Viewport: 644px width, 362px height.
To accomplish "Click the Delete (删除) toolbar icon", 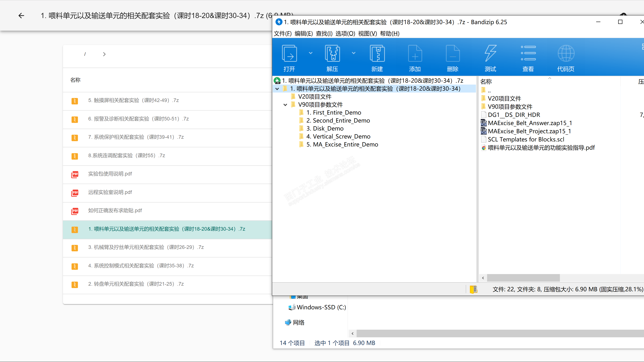I will (452, 53).
